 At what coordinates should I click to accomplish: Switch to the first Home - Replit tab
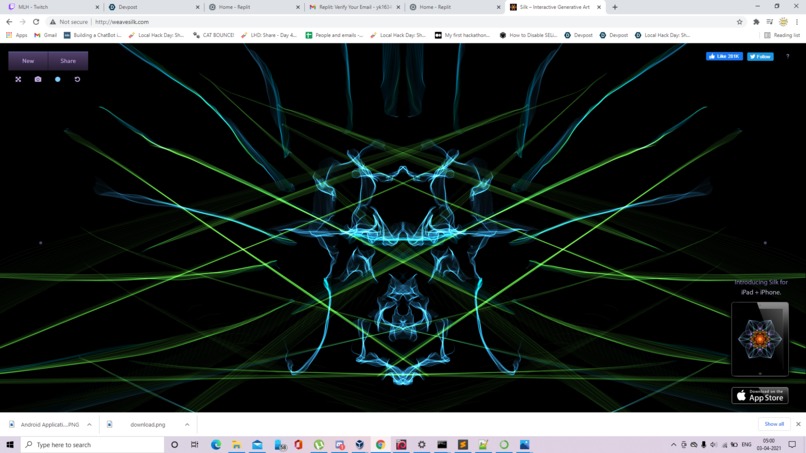(x=254, y=7)
